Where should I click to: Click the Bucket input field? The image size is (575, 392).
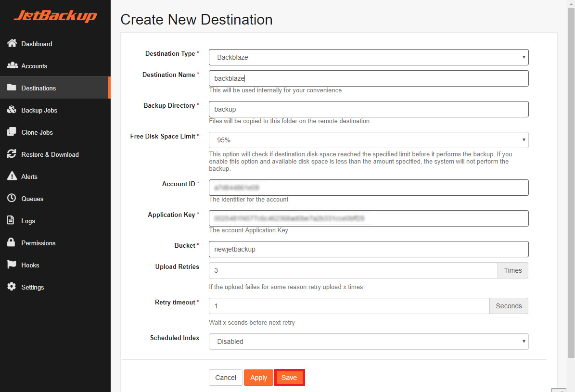tap(369, 249)
